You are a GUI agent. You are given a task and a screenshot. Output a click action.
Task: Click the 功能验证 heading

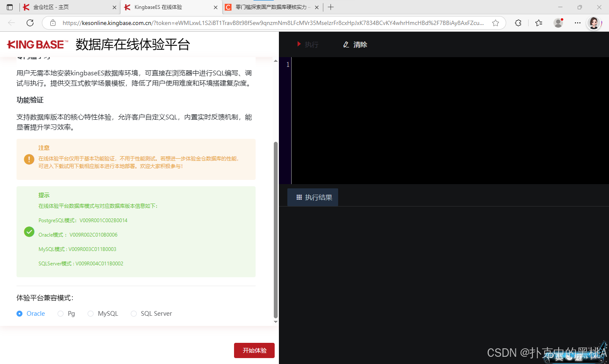point(30,100)
